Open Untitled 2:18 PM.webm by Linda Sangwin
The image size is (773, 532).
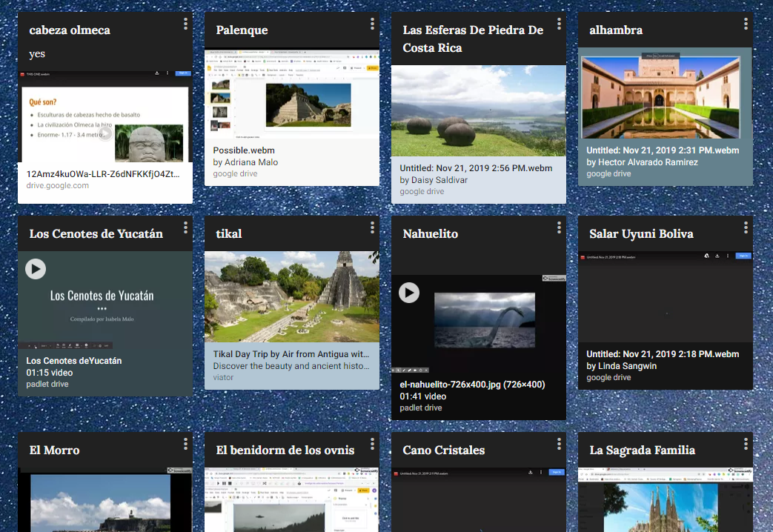click(x=666, y=365)
